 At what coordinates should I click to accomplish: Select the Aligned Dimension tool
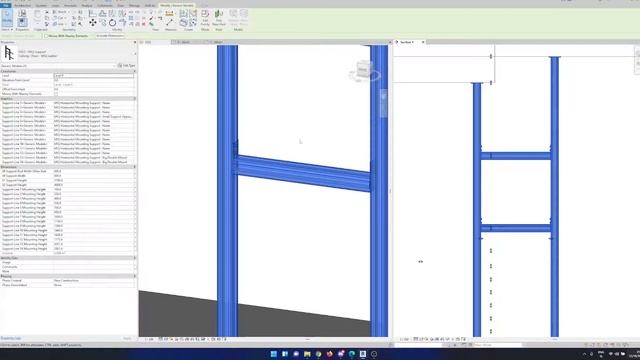click(x=169, y=13)
